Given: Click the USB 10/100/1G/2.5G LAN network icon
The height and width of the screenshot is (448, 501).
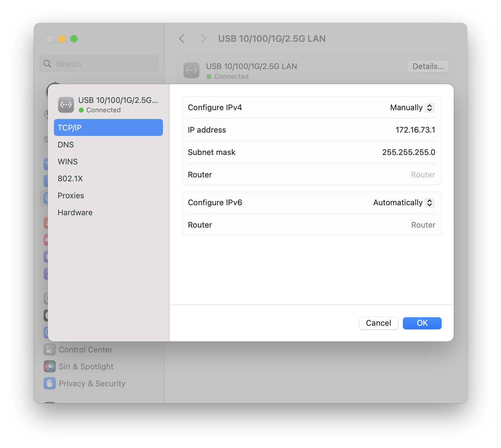Looking at the screenshot, I should [191, 70].
